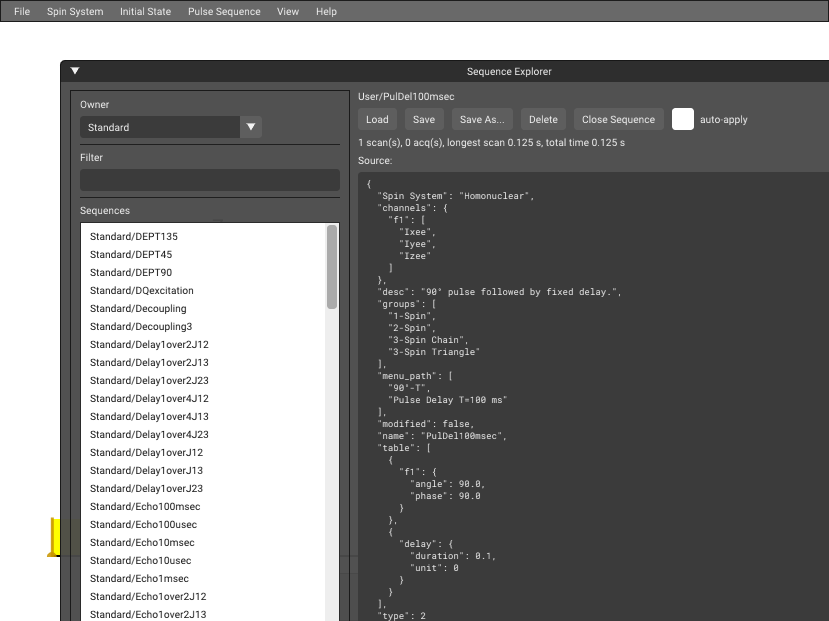The image size is (829, 621).
Task: Select Standard/DEPT90 in the list
Action: tap(131, 272)
